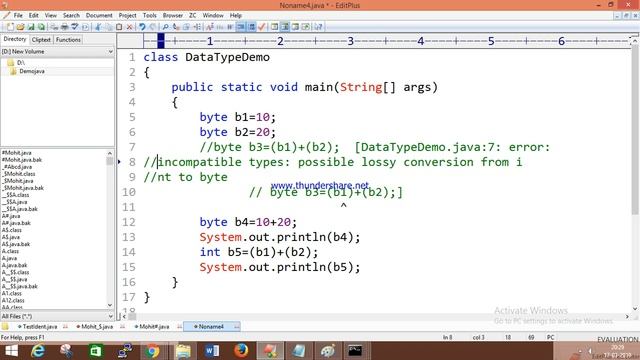This screenshot has height=360, width=640.
Task: Open the File menu
Action: click(x=18, y=15)
